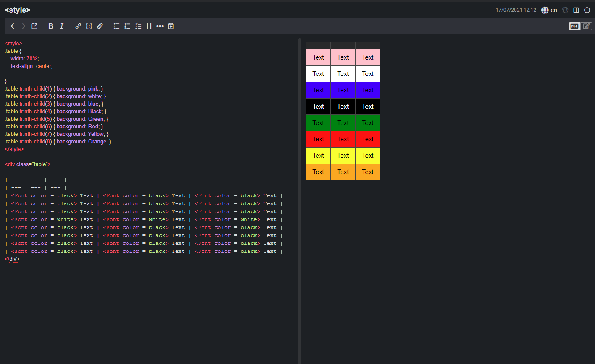Insert a heading with H button
Screen dimensions: 595x364
(x=149, y=26)
